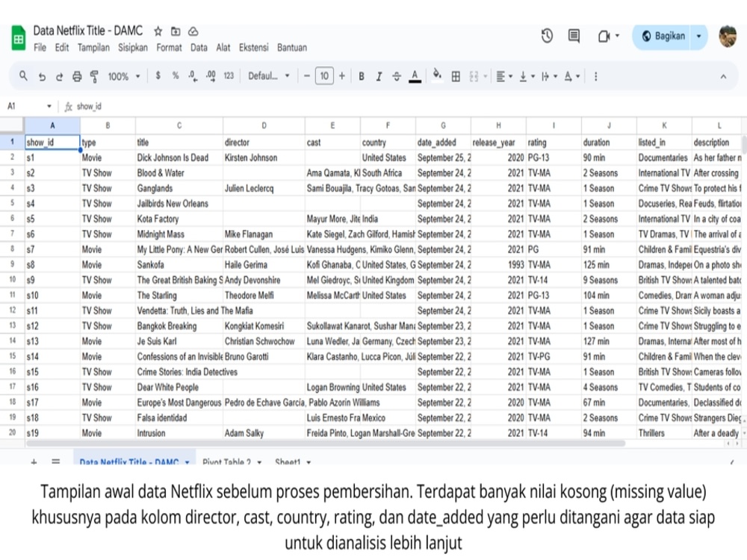Collapse the toolbar chevron
747x560 pixels.
(x=723, y=76)
